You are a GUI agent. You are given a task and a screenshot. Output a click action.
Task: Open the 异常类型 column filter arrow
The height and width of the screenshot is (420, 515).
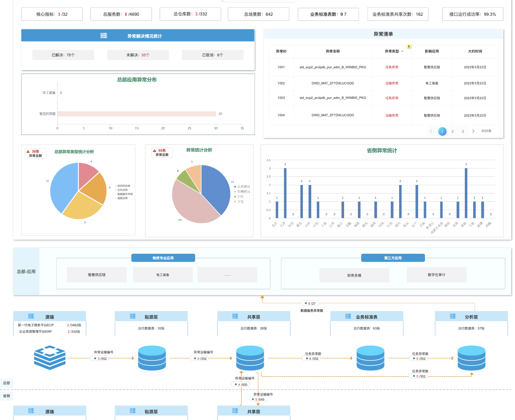(x=402, y=52)
